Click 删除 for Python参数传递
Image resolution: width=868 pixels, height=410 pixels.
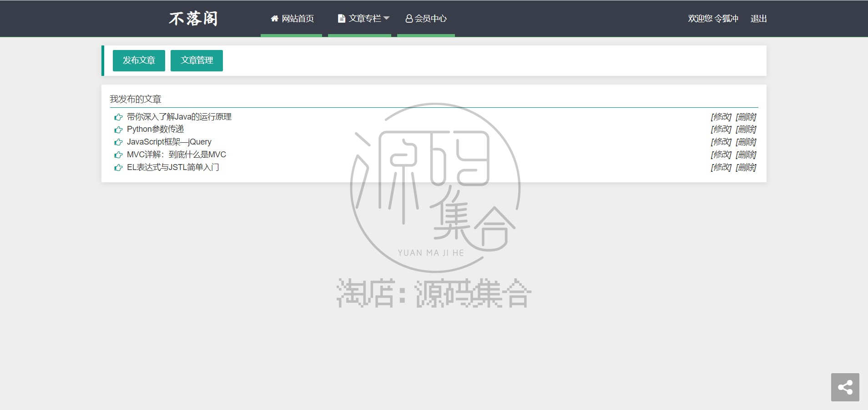pyautogui.click(x=746, y=129)
